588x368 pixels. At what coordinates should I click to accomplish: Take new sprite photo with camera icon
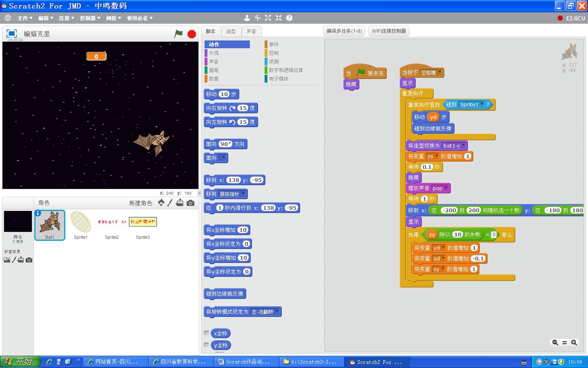point(190,203)
